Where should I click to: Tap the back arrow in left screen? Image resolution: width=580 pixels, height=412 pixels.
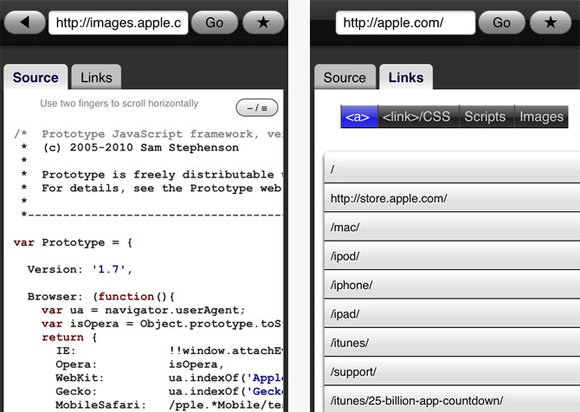(25, 23)
